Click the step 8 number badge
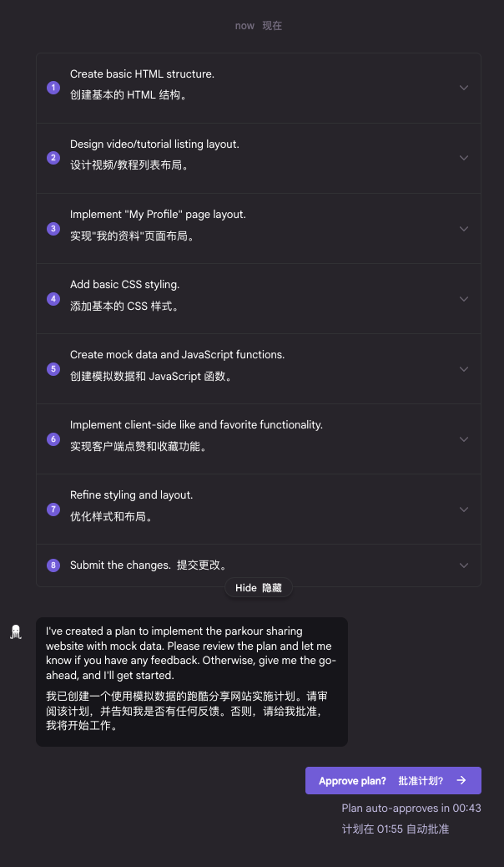The width and height of the screenshot is (504, 867). (53, 565)
